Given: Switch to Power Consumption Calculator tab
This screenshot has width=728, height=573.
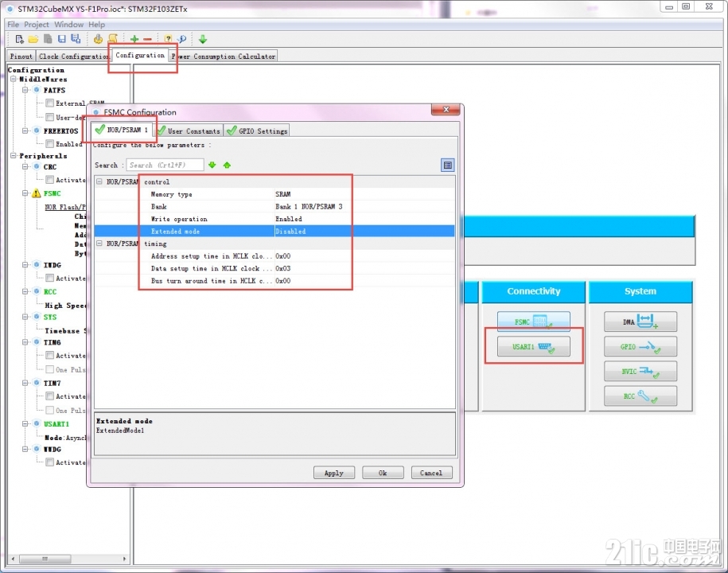Looking at the screenshot, I should click(224, 57).
